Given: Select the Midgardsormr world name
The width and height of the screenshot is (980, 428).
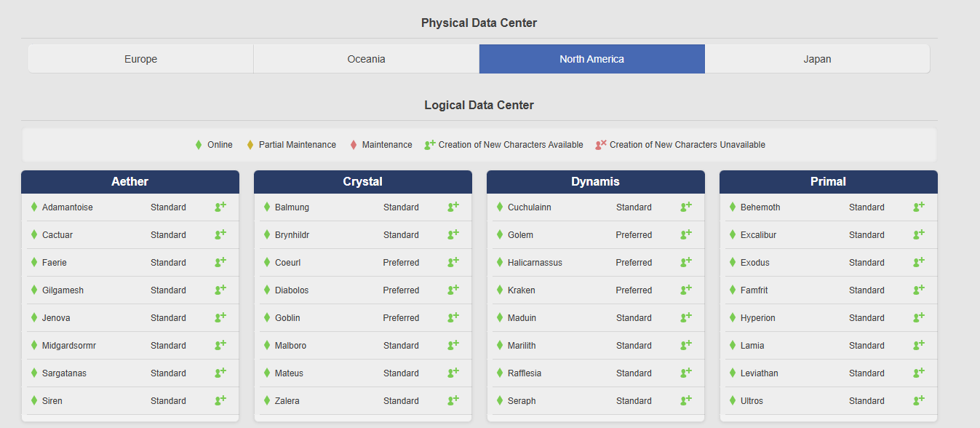Looking at the screenshot, I should click(x=69, y=346).
